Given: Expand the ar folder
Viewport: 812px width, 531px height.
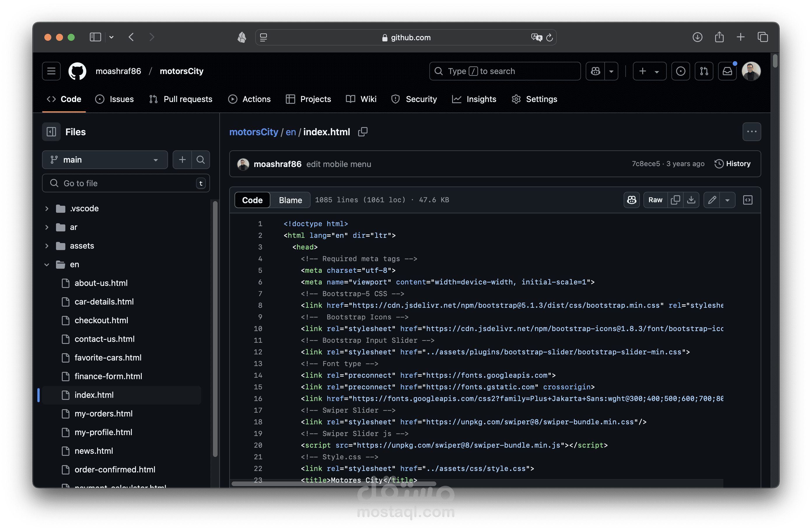Looking at the screenshot, I should 47,227.
